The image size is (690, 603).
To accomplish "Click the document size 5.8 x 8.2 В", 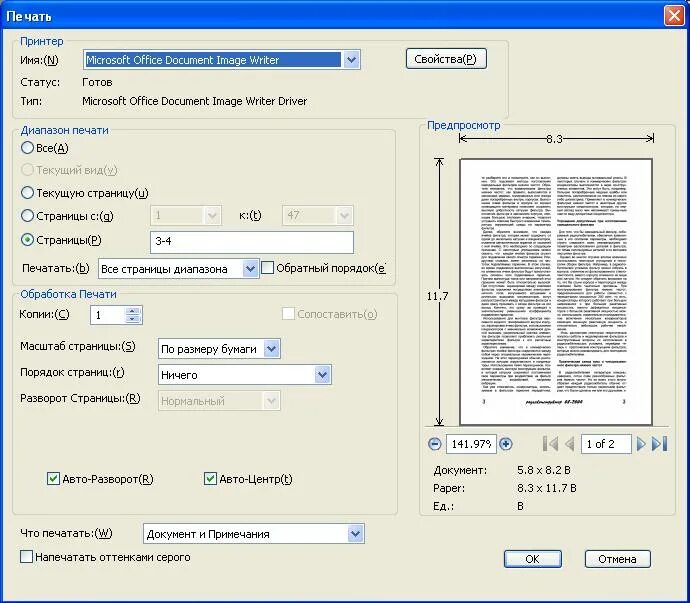I will 544,470.
